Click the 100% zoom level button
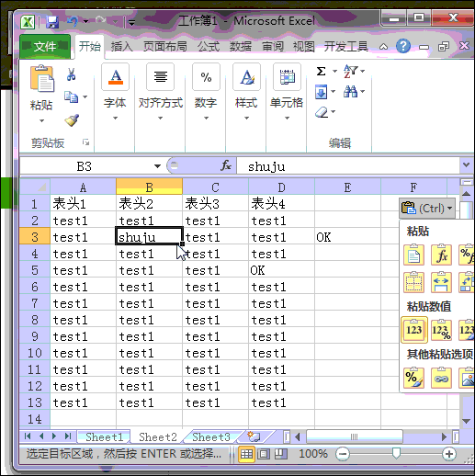This screenshot has width=475, height=476. [x=313, y=454]
